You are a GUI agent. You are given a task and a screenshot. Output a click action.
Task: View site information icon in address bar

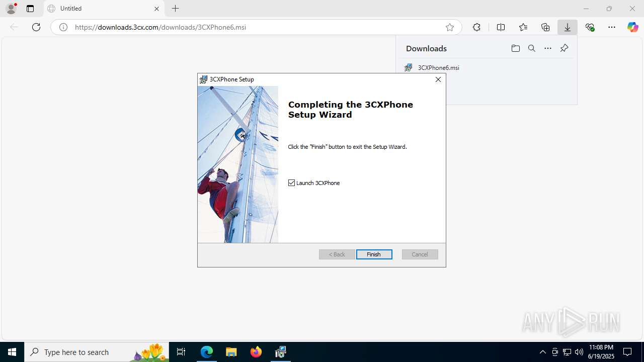[63, 27]
